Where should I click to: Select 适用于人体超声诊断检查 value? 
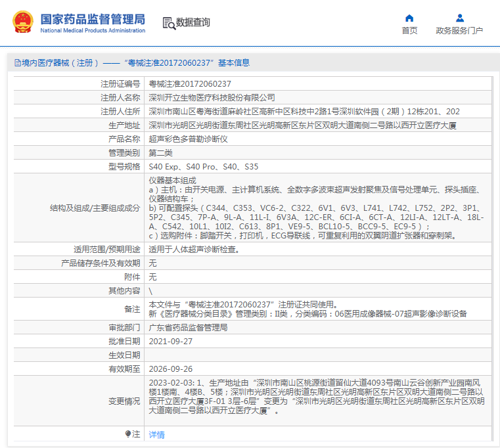pyautogui.click(x=194, y=250)
